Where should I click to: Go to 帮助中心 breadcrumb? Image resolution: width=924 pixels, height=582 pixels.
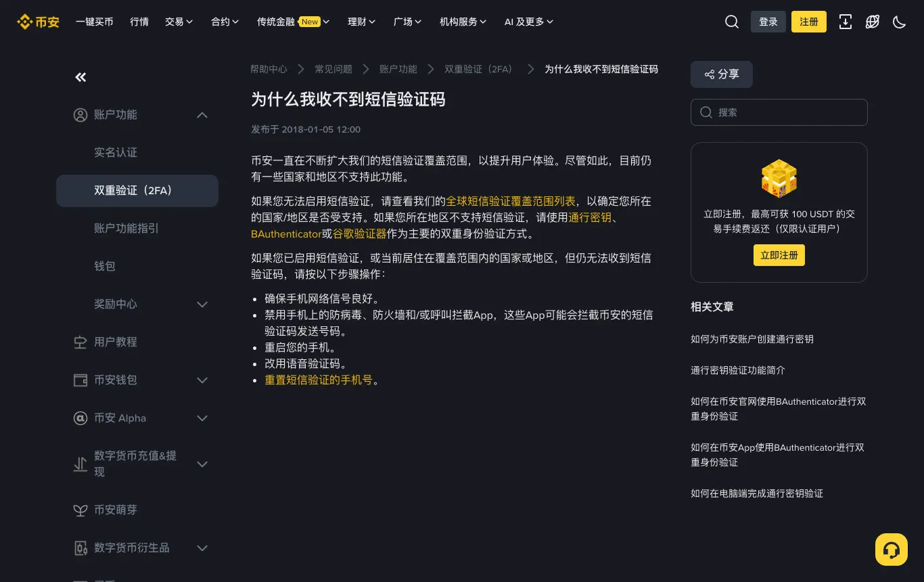click(269, 69)
